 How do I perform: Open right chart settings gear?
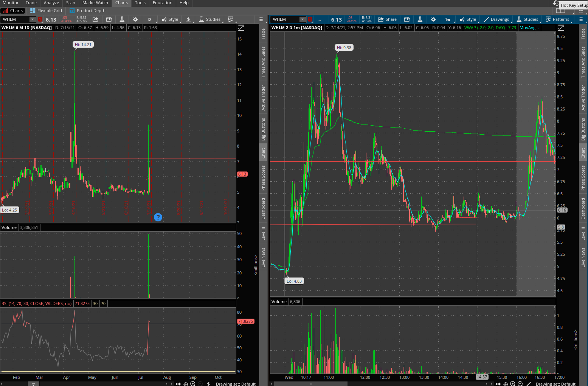point(433,19)
